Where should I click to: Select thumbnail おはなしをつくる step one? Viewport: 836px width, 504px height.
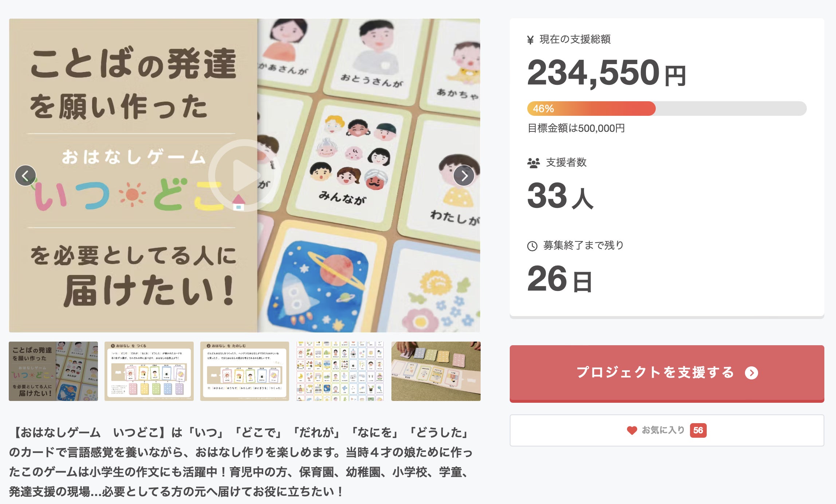click(x=149, y=371)
